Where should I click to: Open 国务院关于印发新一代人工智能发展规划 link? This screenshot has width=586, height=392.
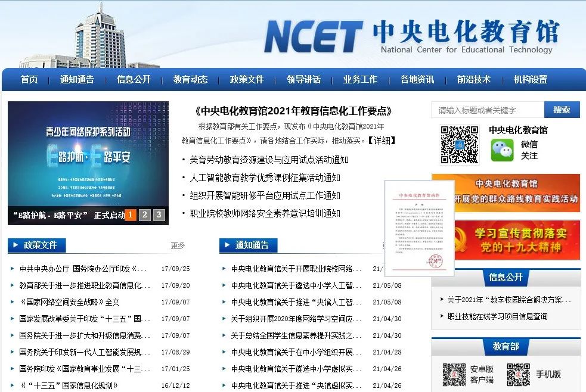point(85,352)
